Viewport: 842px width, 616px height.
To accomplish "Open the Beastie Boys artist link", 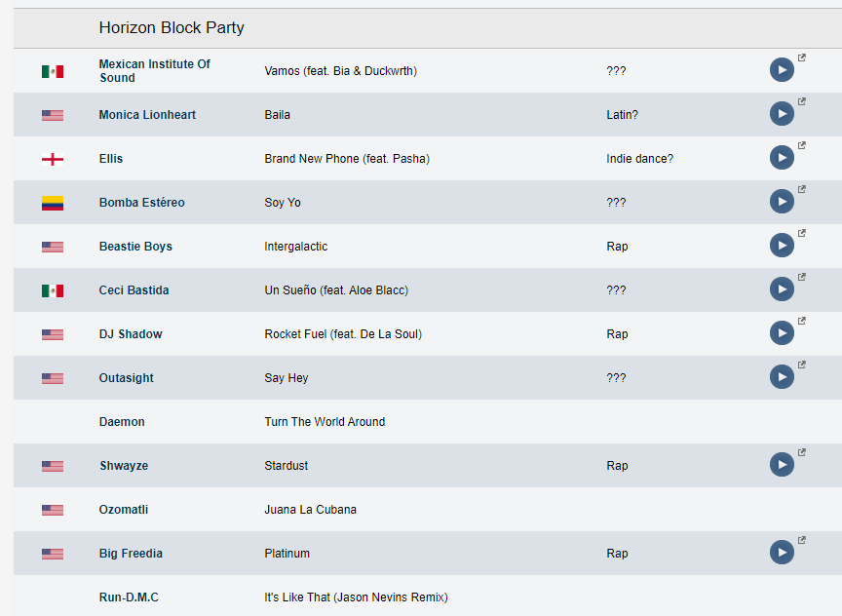I will coord(135,247).
